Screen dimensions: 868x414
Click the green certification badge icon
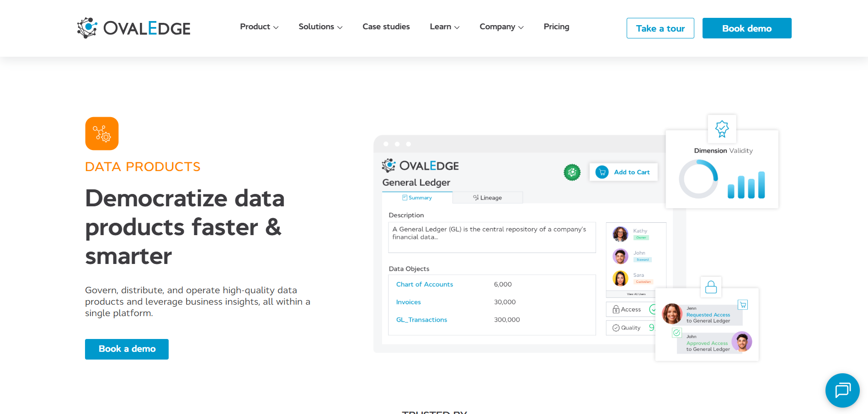coord(572,172)
